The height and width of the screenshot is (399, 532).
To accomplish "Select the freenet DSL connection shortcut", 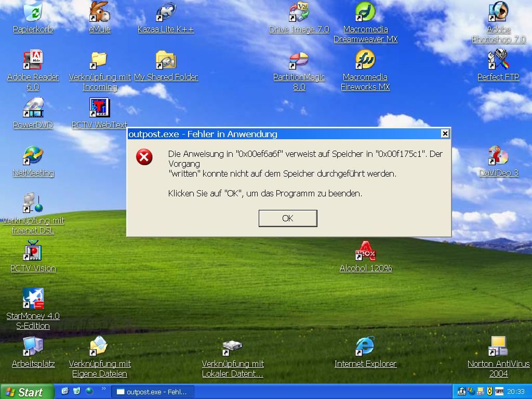I will pos(33,203).
